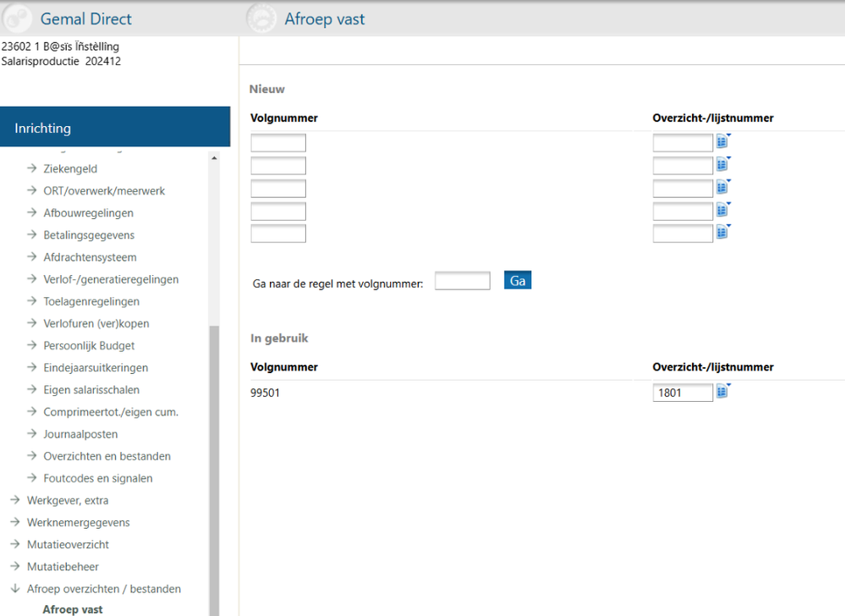Click the 99501 volgnummer value
This screenshot has height=616, width=845.
(265, 393)
